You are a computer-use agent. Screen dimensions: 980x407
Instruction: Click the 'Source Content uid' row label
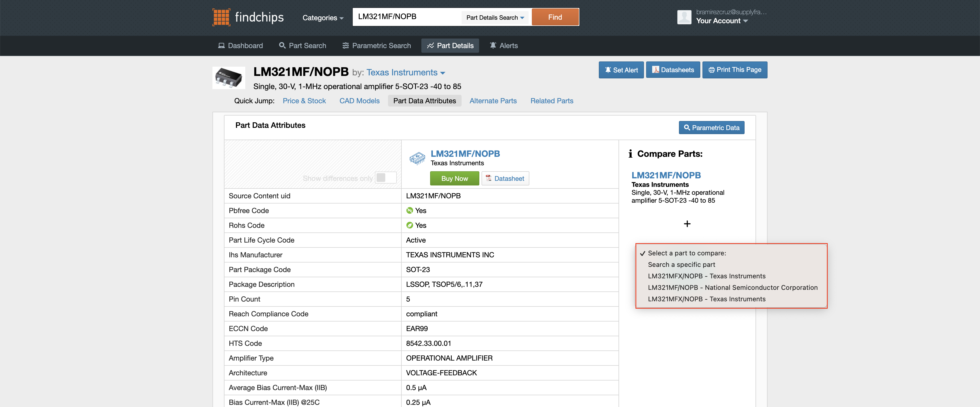[259, 196]
